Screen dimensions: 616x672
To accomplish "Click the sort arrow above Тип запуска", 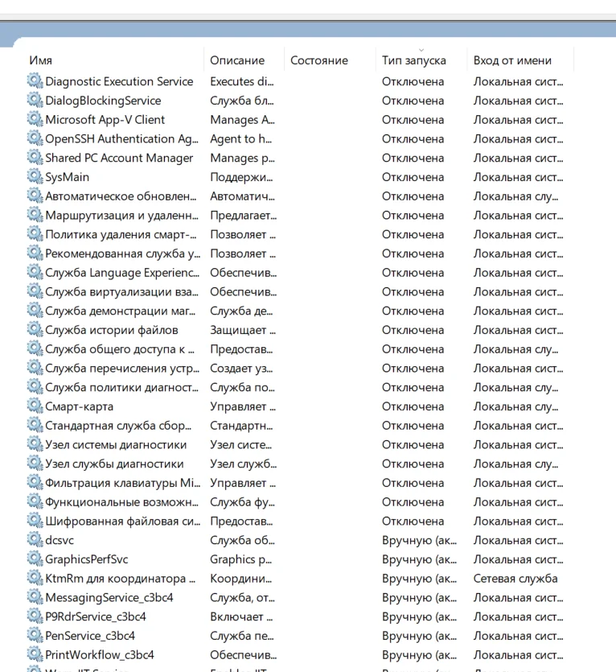I will (x=421, y=50).
